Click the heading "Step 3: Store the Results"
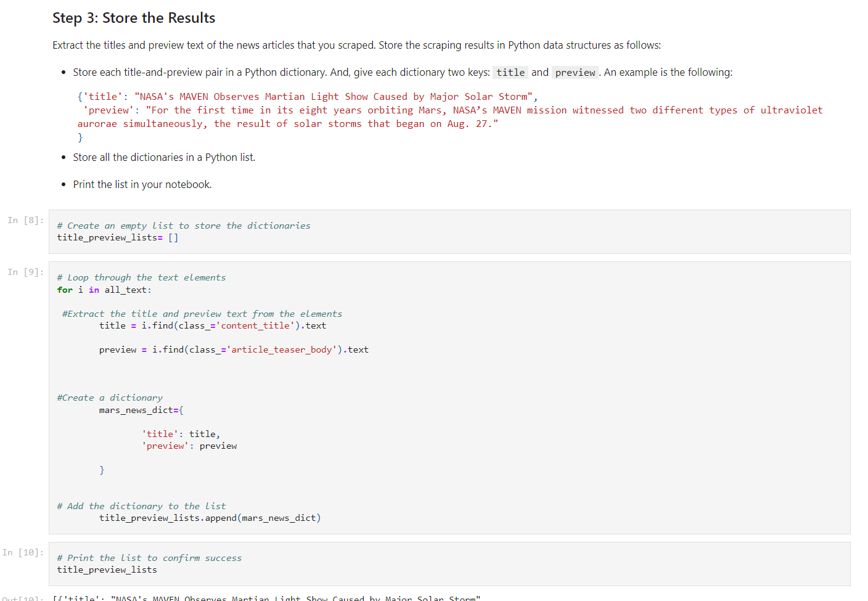 [133, 18]
